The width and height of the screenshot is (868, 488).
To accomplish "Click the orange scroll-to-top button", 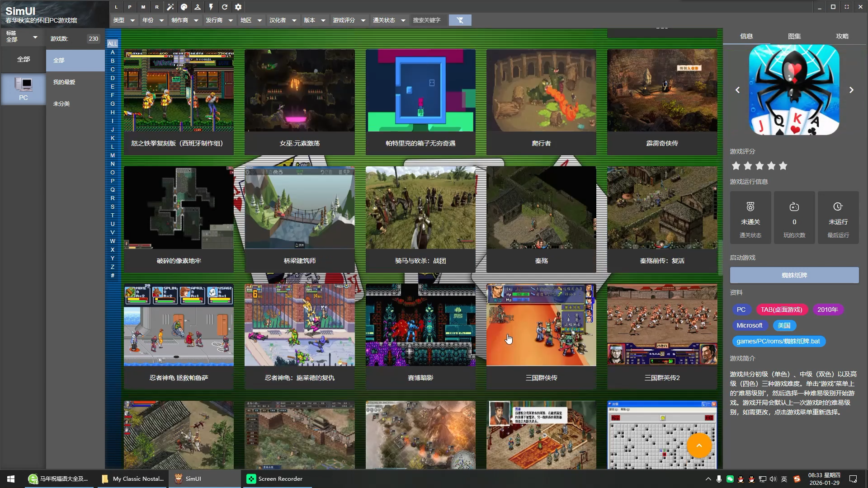I will [699, 446].
